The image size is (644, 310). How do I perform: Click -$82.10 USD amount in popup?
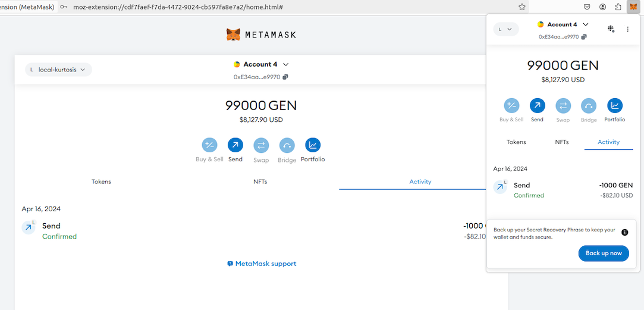[617, 195]
